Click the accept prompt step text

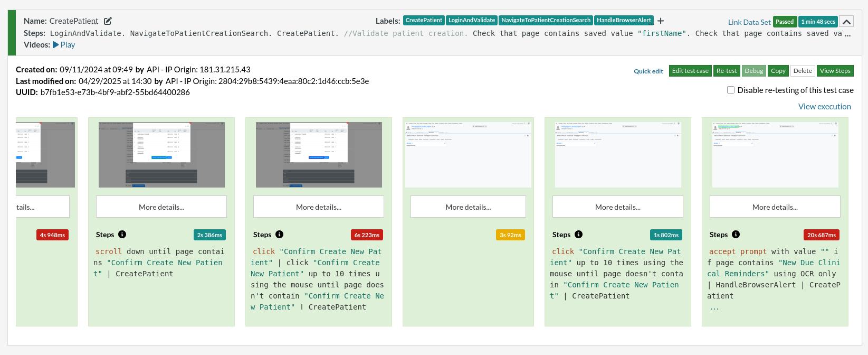(x=774, y=274)
